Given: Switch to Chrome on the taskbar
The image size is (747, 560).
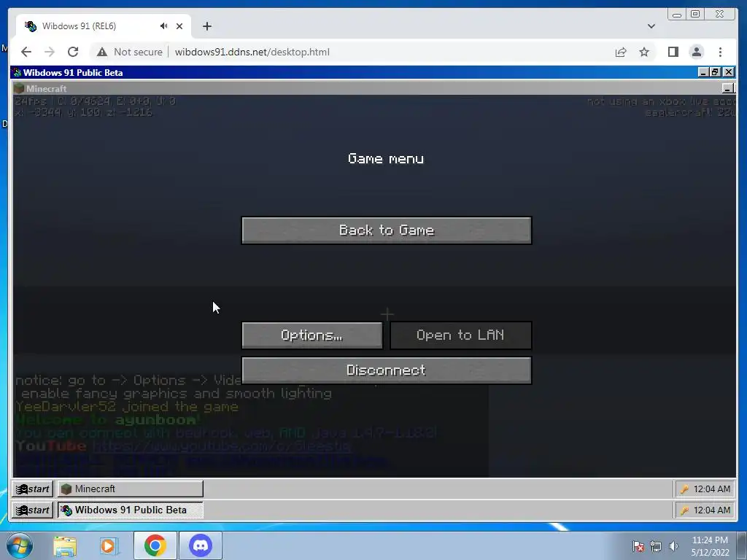Looking at the screenshot, I should [155, 545].
